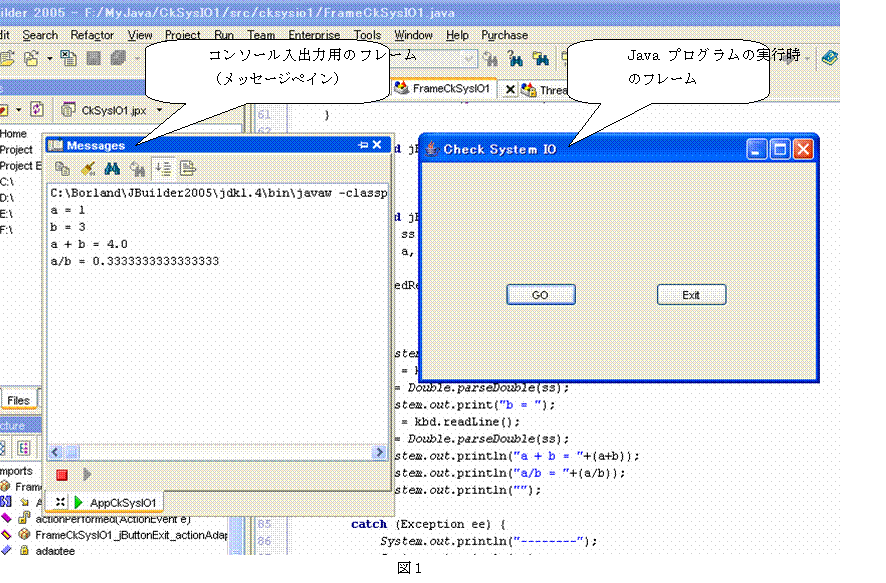Click the copy icon in Messages toolbar
Image resolution: width=886 pixels, height=583 pixels.
[62, 169]
